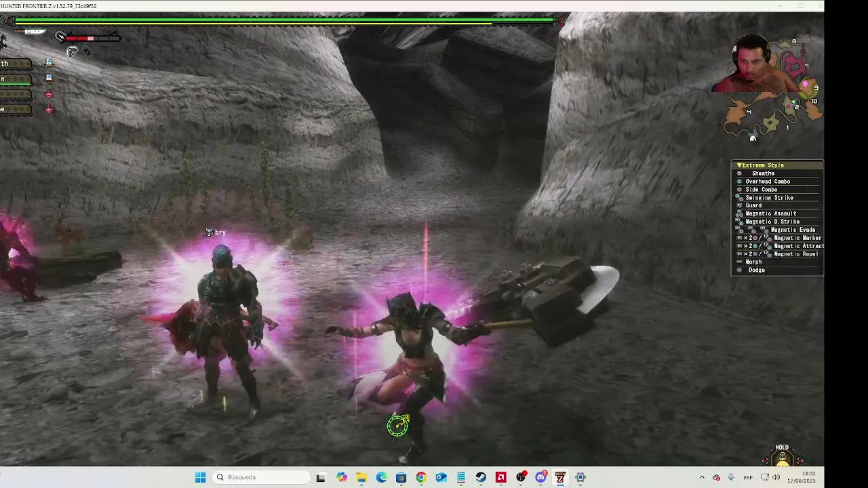Click the green target reticle near the hunter
Image resolution: width=868 pixels, height=488 pixels.
pos(398,425)
